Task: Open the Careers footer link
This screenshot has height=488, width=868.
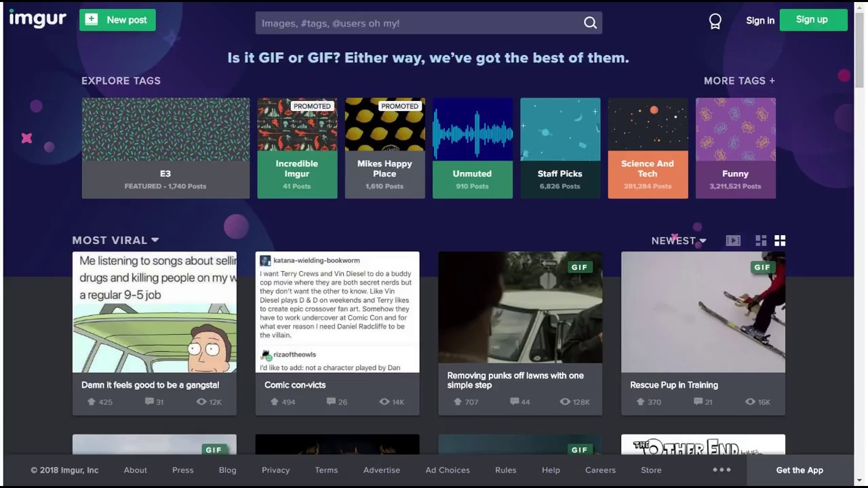Action: click(x=600, y=470)
